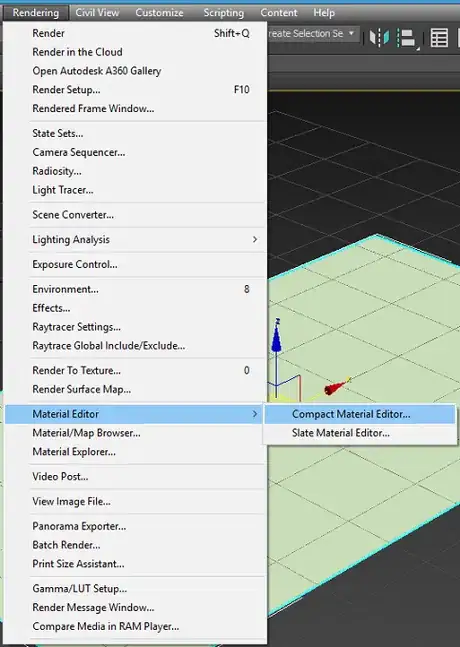Screen dimensions: 460x647
Task: Open Panorama Exporter
Action: coord(135,526)
